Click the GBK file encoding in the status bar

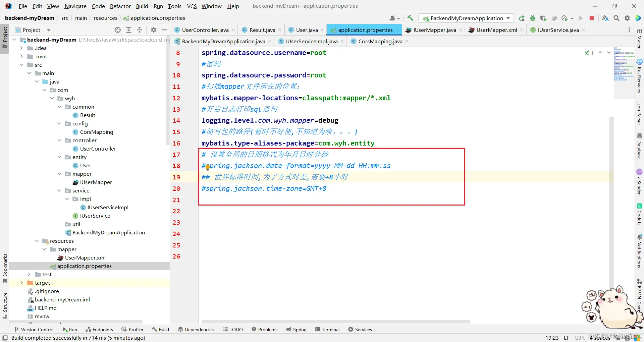coord(580,338)
